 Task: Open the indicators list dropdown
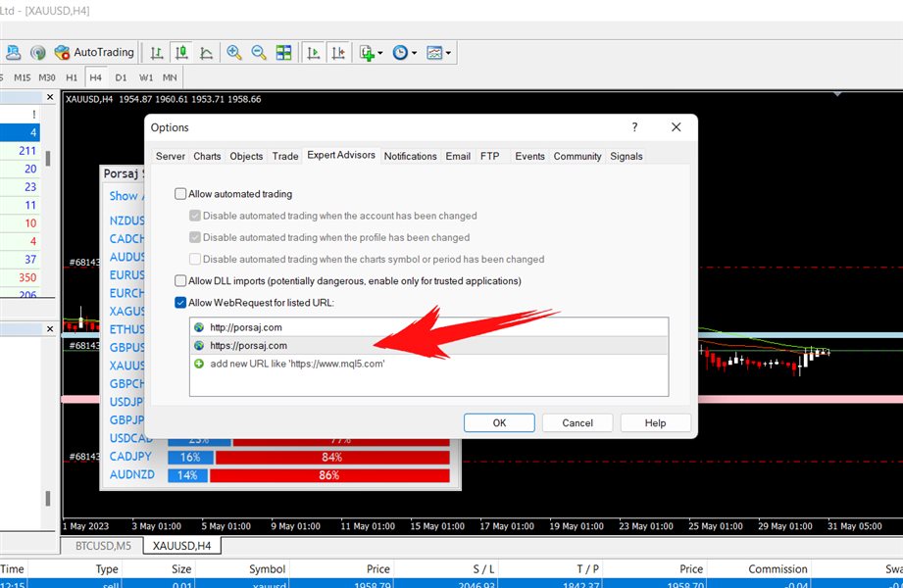point(372,53)
